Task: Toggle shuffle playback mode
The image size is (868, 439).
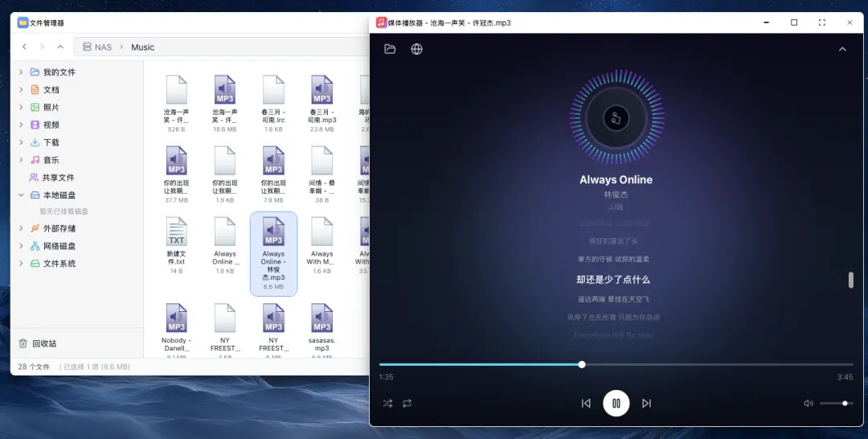Action: tap(387, 403)
